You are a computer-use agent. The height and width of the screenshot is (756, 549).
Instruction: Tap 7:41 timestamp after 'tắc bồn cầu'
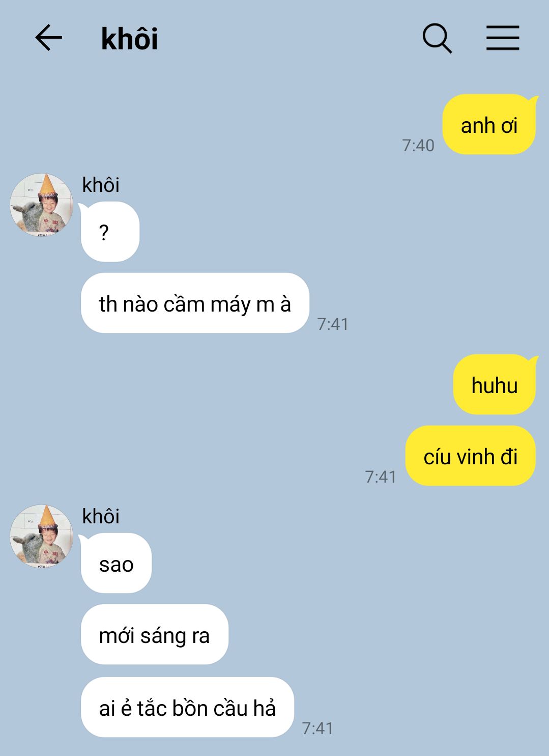317,729
